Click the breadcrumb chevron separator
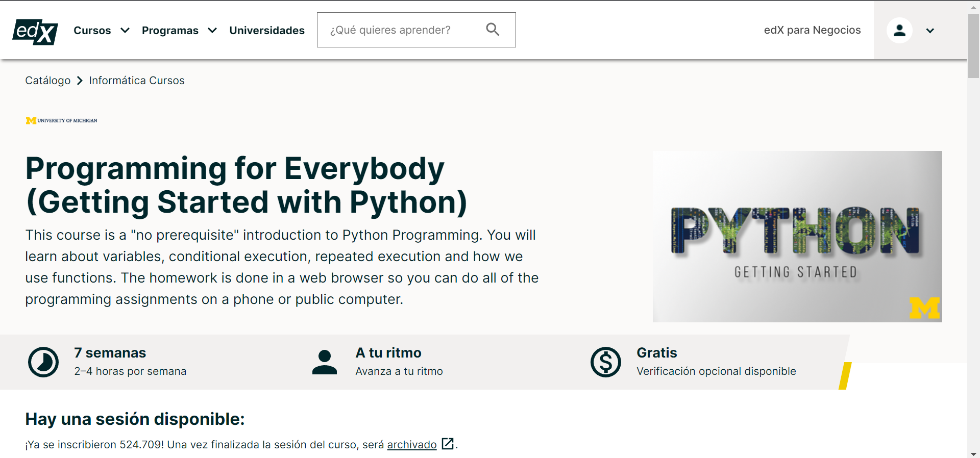Screen dimensions: 980x458 [80, 81]
